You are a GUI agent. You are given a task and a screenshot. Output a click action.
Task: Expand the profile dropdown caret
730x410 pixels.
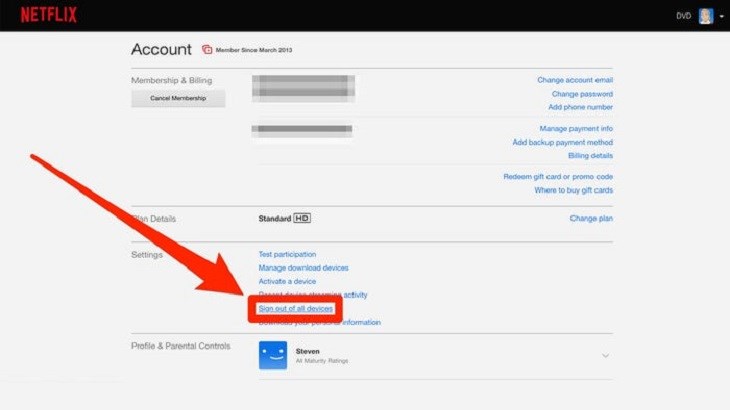721,17
